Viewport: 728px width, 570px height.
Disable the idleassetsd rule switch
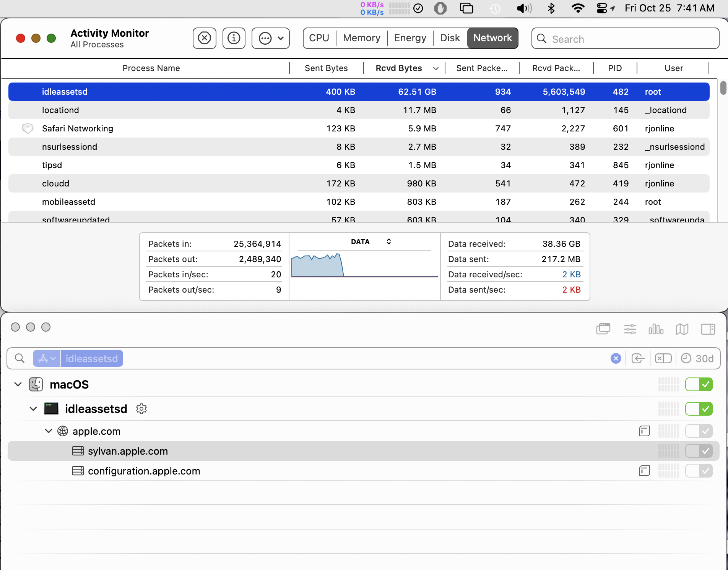(699, 409)
